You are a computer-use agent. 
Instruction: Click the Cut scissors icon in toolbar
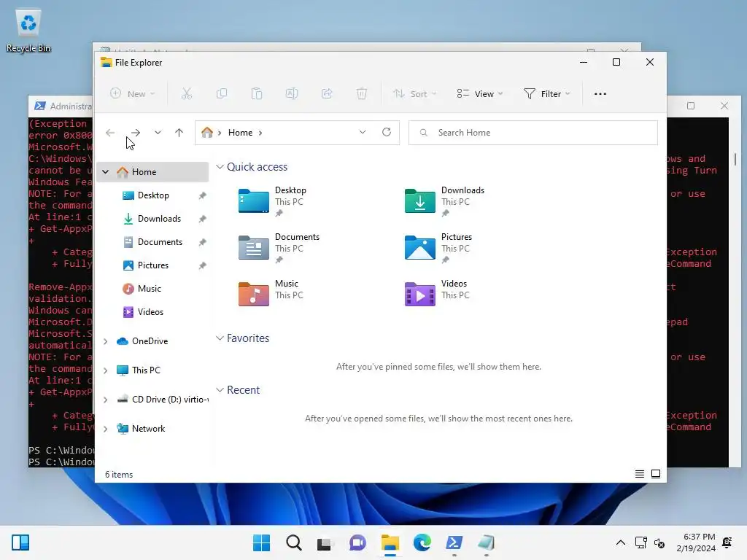point(187,94)
